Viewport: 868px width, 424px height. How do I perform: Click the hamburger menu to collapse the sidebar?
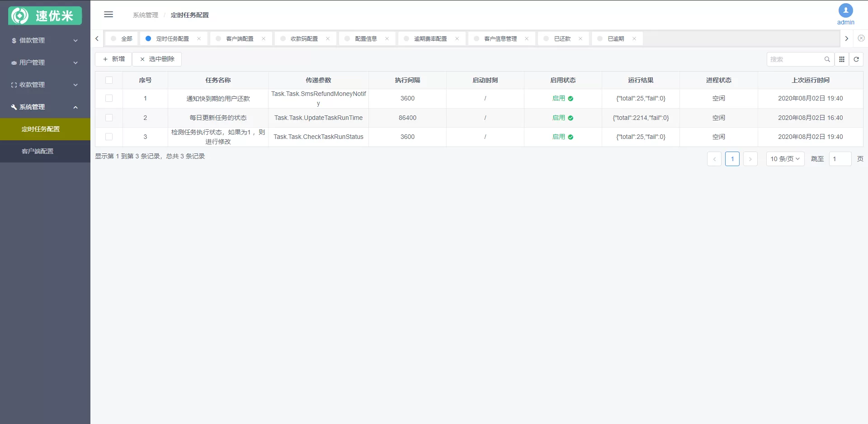[108, 14]
